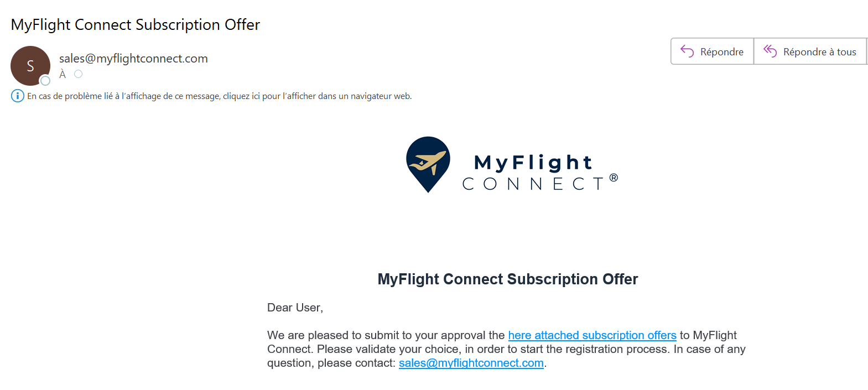Click the Répondre reply arrow icon

[687, 51]
